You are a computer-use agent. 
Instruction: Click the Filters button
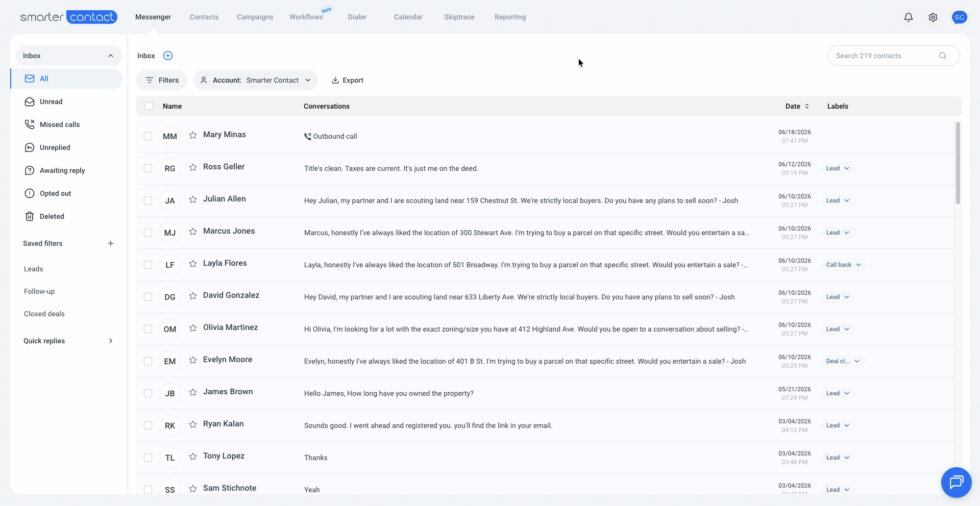click(x=162, y=80)
